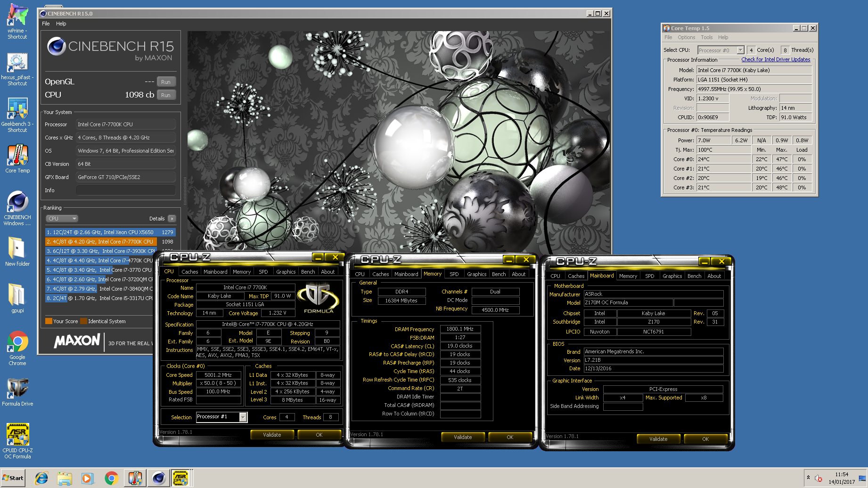Click the Cinebench title bar logo icon
The image size is (868, 488).
coord(43,14)
